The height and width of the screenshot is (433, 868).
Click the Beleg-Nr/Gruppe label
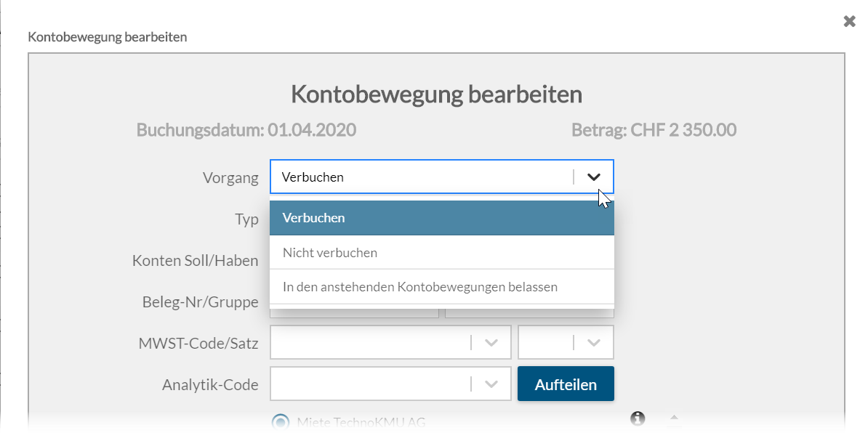(201, 302)
